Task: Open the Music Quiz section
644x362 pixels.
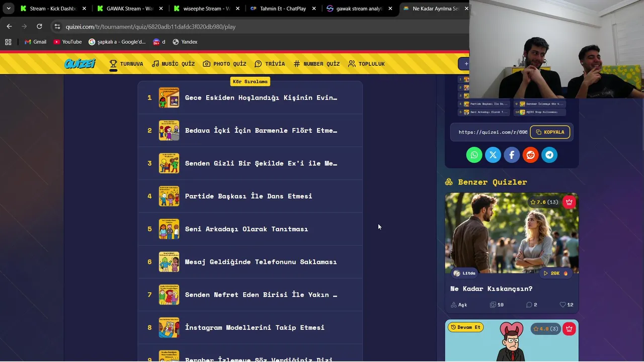Action: (173, 64)
